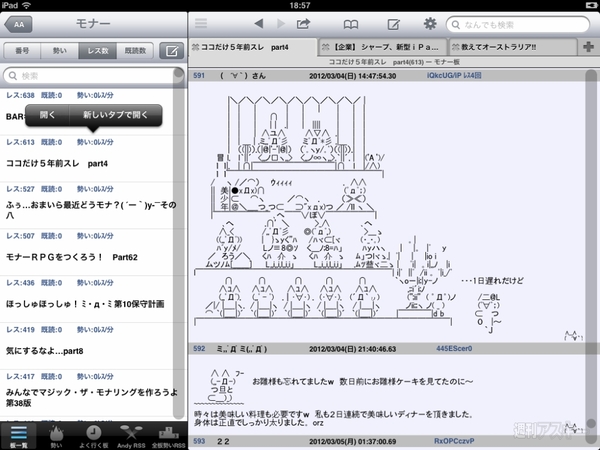The image size is (600, 450).
Task: Tap poster ID 445EScer0
Action: [x=454, y=349]
